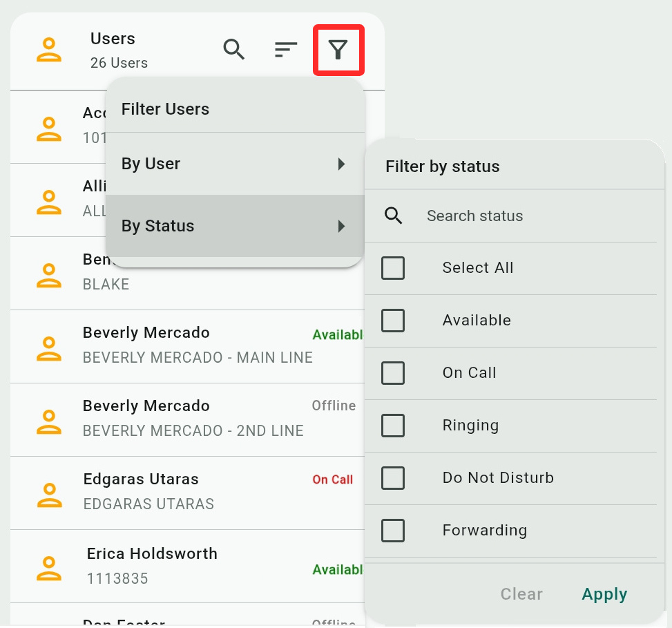This screenshot has height=628, width=672.
Task: Click the filter funnel icon
Action: (338, 50)
